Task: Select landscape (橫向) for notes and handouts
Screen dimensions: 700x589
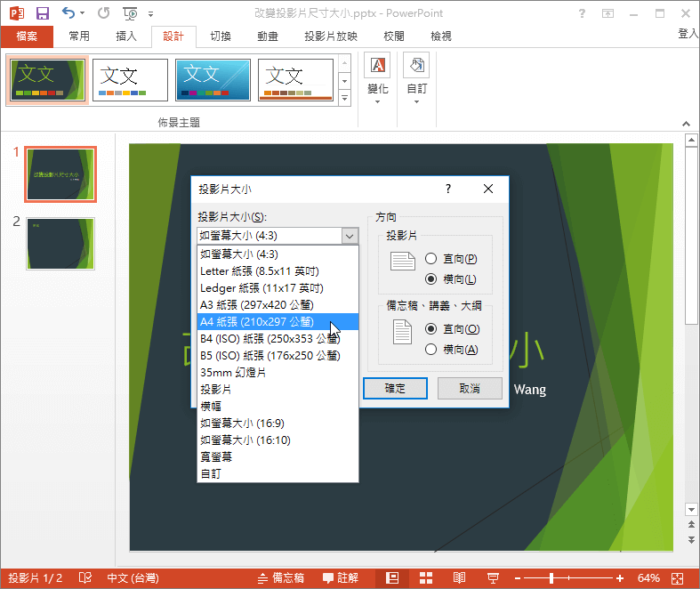Action: [x=431, y=350]
